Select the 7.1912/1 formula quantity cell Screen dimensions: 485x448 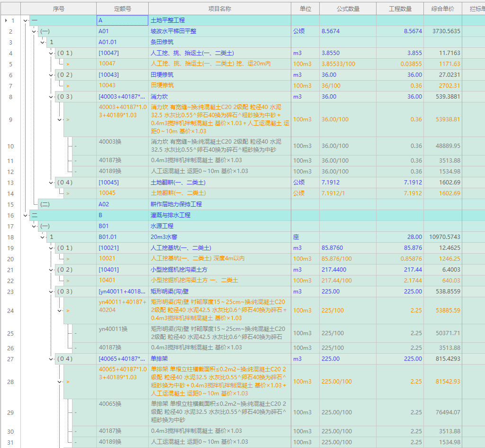348,193
